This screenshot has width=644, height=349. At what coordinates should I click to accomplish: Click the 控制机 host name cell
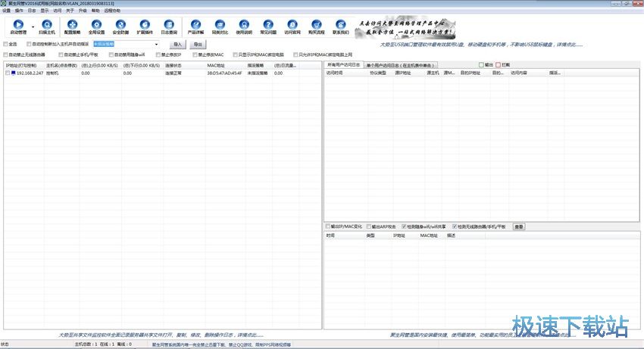click(x=52, y=73)
